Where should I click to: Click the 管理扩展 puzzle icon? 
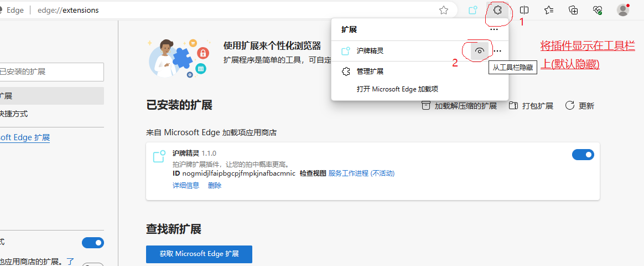click(x=346, y=71)
